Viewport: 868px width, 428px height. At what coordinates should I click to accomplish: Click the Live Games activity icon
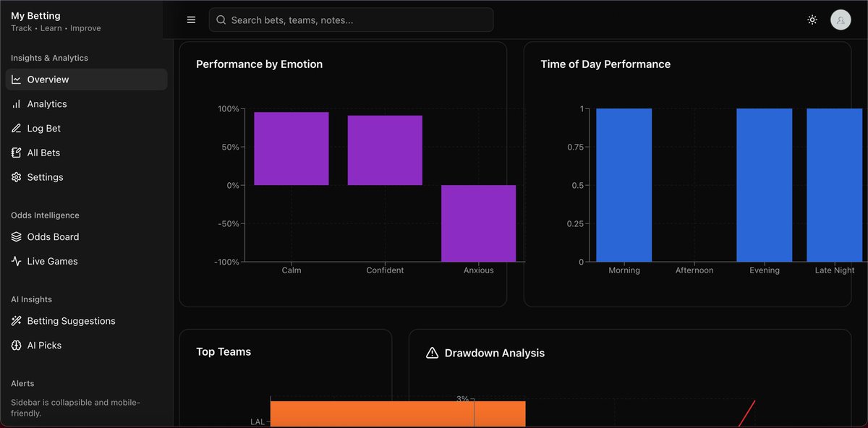17,261
